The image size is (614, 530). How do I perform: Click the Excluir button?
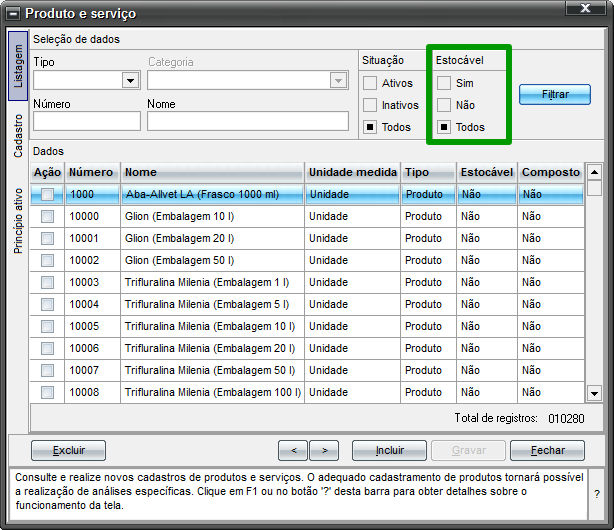click(x=69, y=450)
